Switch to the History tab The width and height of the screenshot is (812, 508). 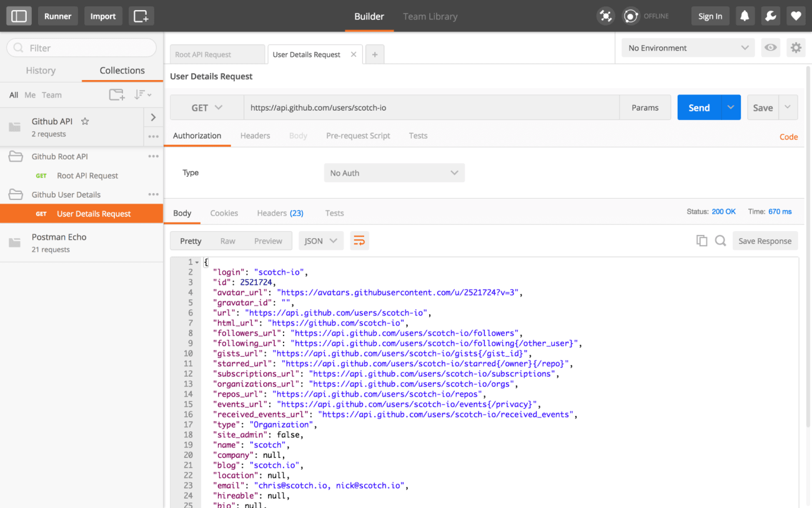[41, 71]
